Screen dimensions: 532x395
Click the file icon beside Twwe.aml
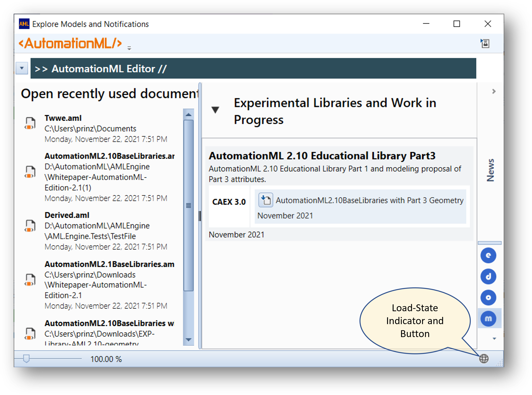point(30,123)
